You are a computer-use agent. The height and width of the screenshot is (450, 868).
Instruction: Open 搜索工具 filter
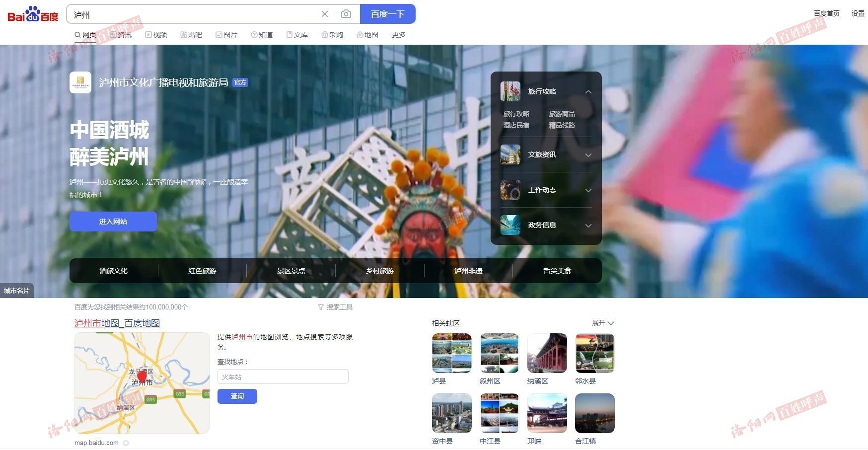(x=335, y=307)
